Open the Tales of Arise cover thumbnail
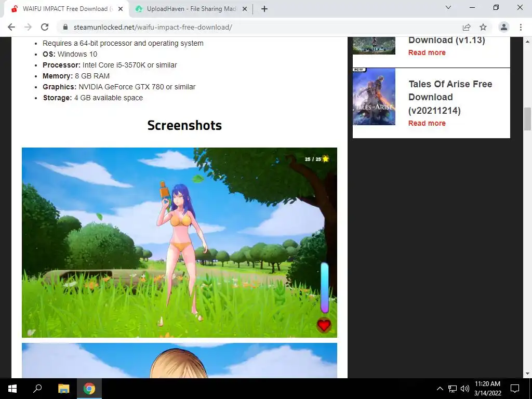Image resolution: width=532 pixels, height=399 pixels. tap(374, 97)
